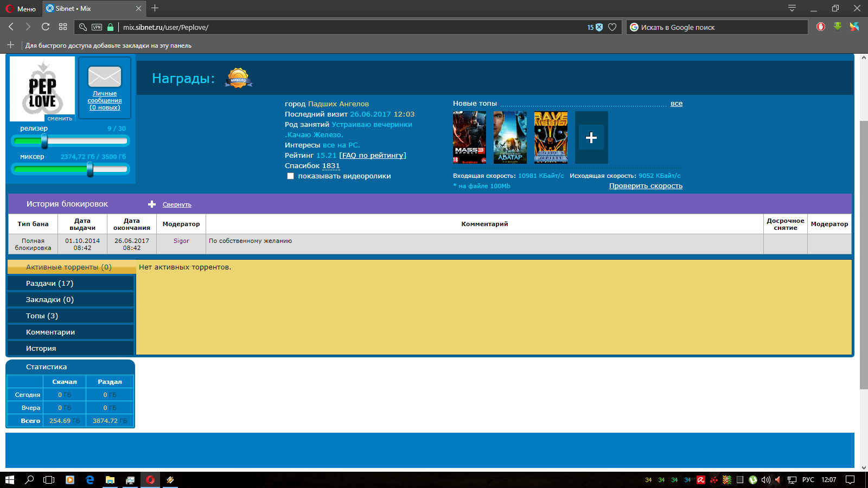The height and width of the screenshot is (488, 868).
Task: Click the VPN badge in address bar
Action: click(97, 27)
